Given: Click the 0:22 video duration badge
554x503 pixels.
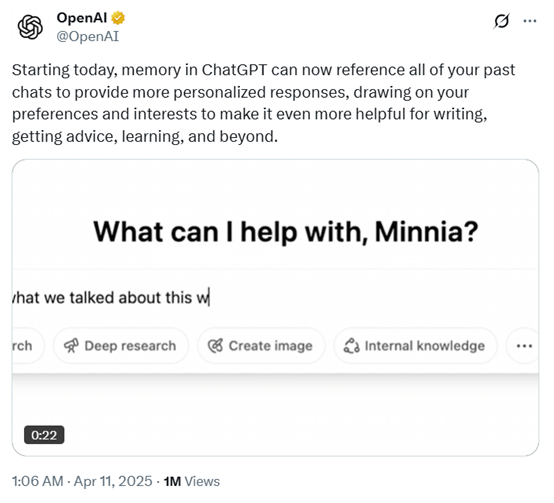Looking at the screenshot, I should point(44,435).
